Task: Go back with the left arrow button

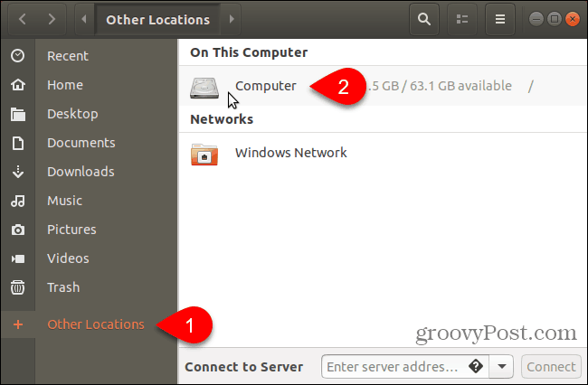Action: [x=23, y=19]
